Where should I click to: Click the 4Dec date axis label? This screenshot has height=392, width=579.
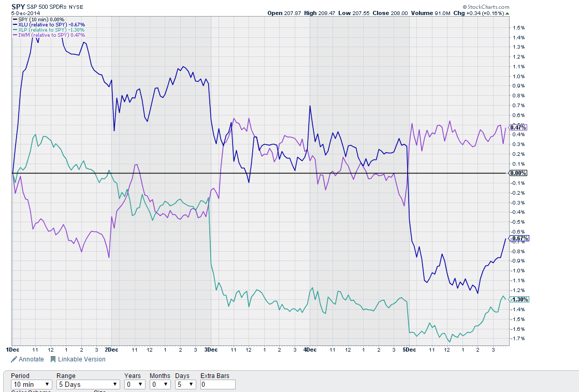[x=310, y=350]
